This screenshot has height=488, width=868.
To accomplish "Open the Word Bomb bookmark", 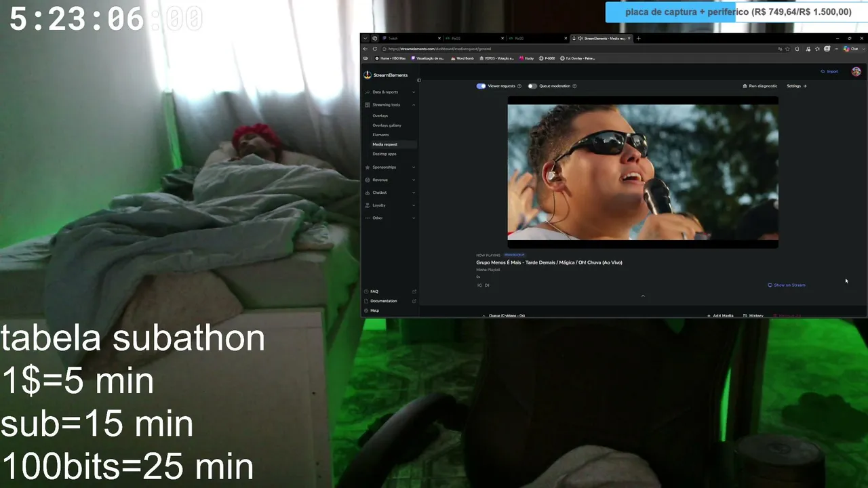I will pos(462,58).
